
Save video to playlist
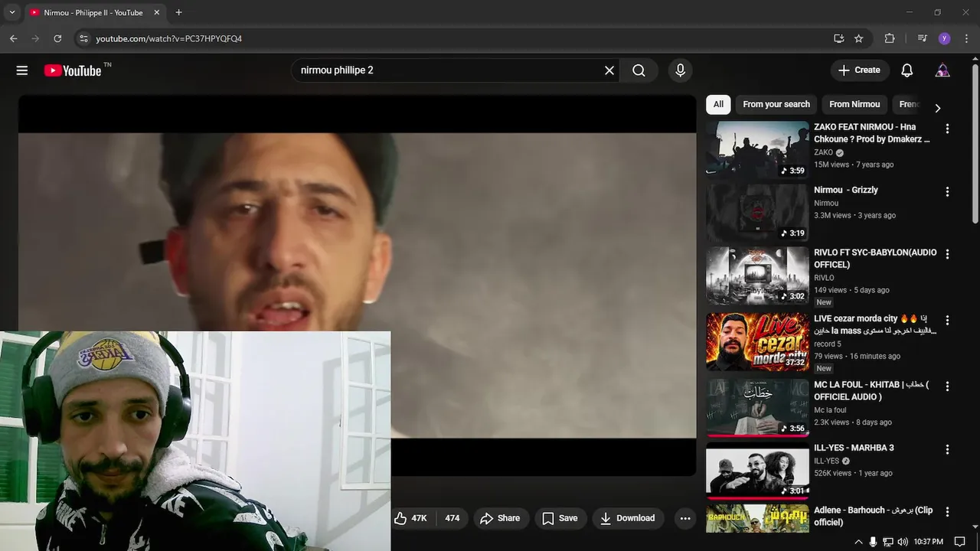click(x=560, y=518)
